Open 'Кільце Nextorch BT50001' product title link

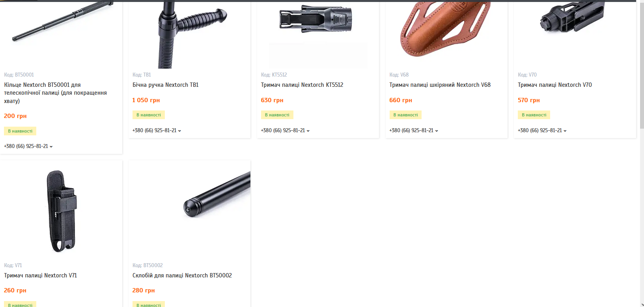pyautogui.click(x=55, y=93)
